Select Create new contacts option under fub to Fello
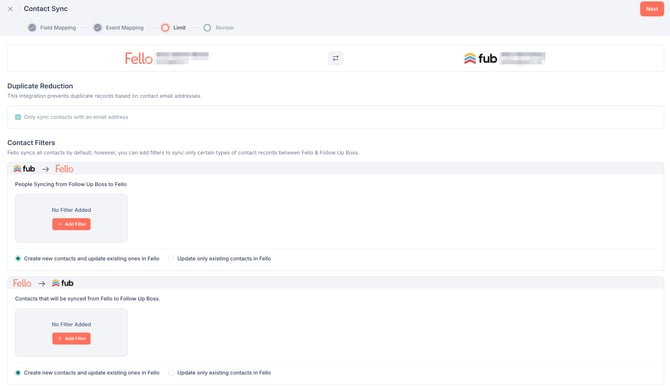670x390 pixels. pyautogui.click(x=18, y=258)
